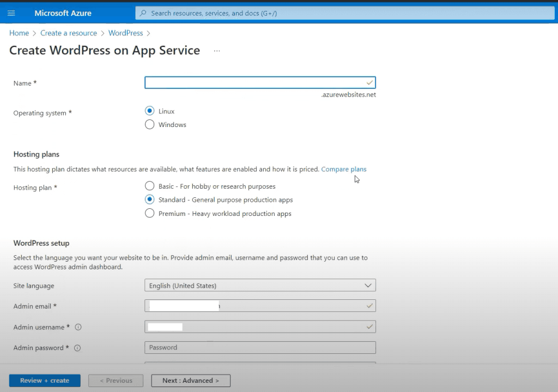Click the .azurewebsites.net suffix text

tap(348, 95)
